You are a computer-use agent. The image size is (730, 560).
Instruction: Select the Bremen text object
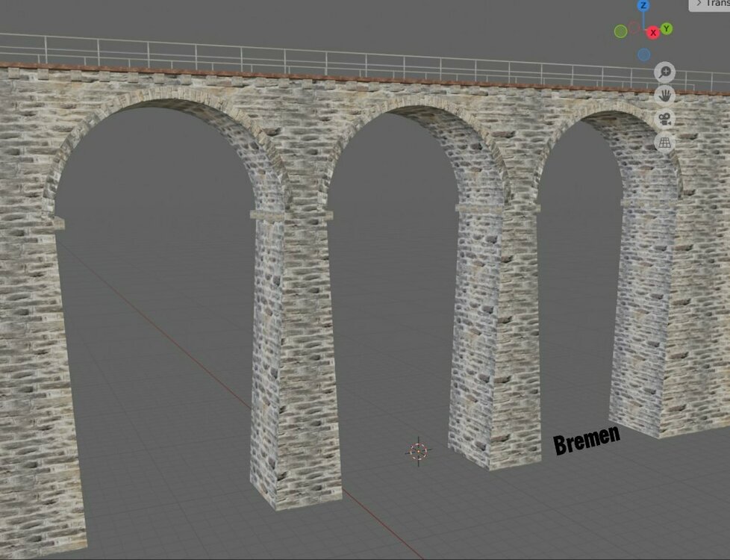point(587,440)
